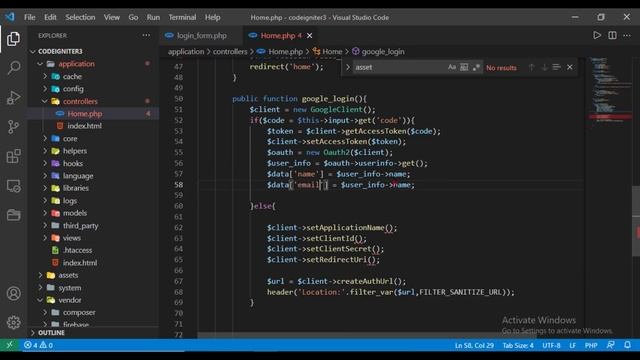Click the Run Code play icon

(597, 35)
